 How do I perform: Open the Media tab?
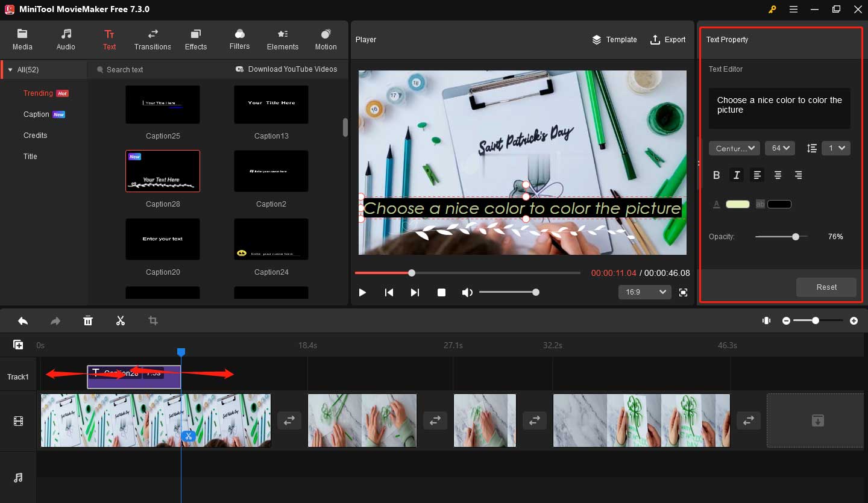pos(22,40)
